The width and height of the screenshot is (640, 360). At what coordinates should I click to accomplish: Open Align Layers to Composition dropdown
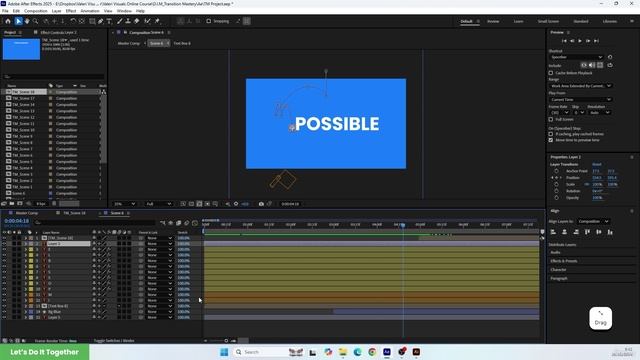coord(593,221)
